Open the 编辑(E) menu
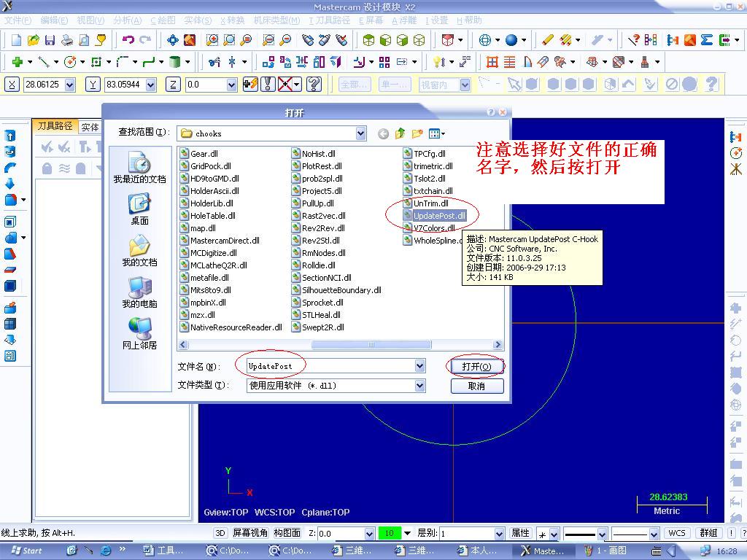This screenshot has height=560, width=747. (x=54, y=20)
